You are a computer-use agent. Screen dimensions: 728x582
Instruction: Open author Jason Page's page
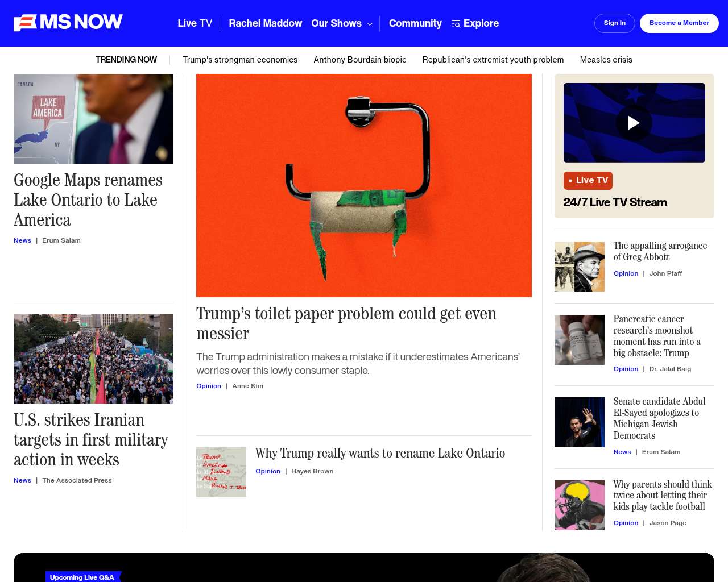point(668,523)
